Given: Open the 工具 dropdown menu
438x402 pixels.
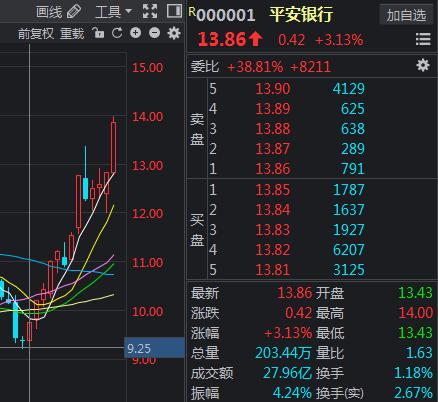Looking at the screenshot, I should pyautogui.click(x=113, y=12).
